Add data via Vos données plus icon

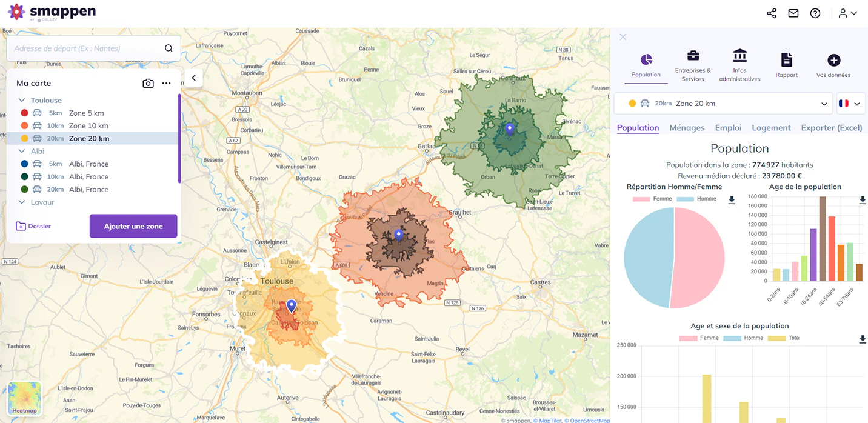(833, 65)
